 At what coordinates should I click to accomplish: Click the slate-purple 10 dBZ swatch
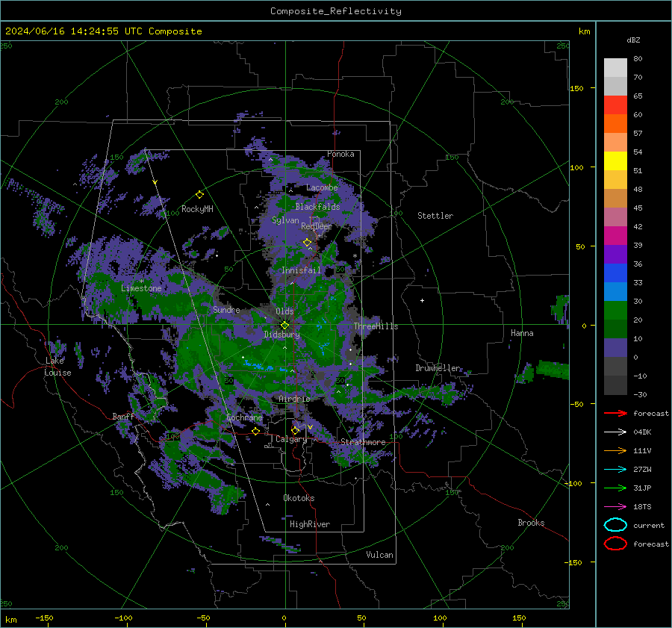[x=615, y=348]
